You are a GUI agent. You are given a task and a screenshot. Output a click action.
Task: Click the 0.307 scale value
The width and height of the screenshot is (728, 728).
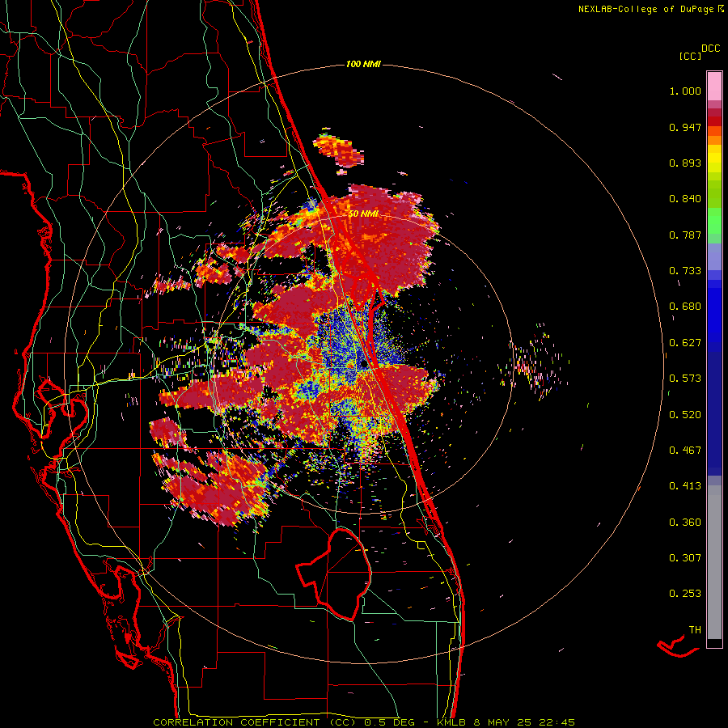coord(685,558)
